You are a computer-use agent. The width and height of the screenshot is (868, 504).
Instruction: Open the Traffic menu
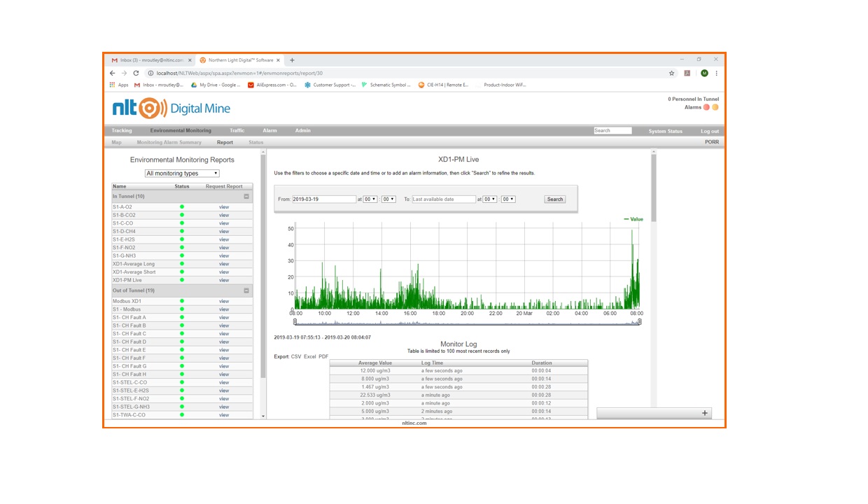pos(237,131)
